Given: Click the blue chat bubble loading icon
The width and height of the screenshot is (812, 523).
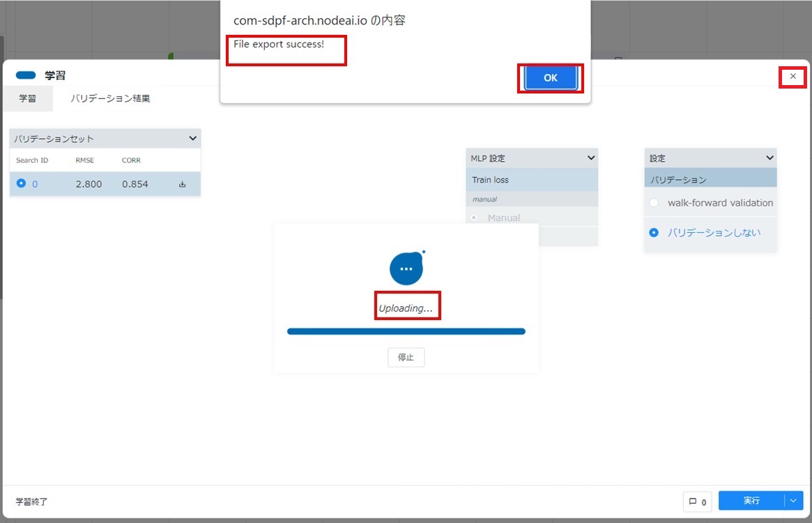Looking at the screenshot, I should pos(407,268).
